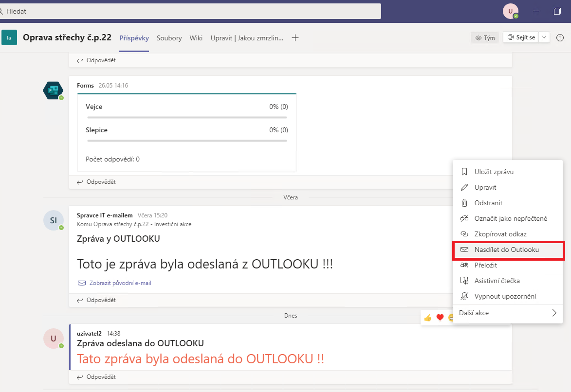Click the uzivatel2 sender name
Viewport: 571px width, 392px height.
[89, 334]
